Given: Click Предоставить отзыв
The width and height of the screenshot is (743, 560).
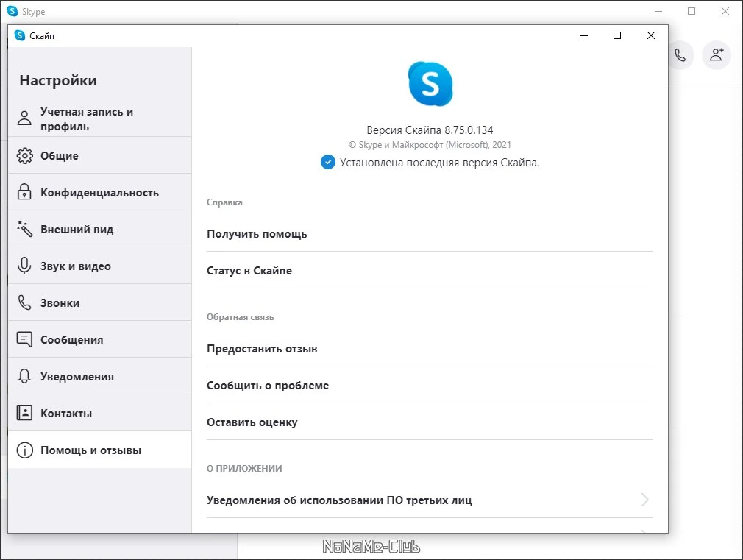Looking at the screenshot, I should pos(430,349).
